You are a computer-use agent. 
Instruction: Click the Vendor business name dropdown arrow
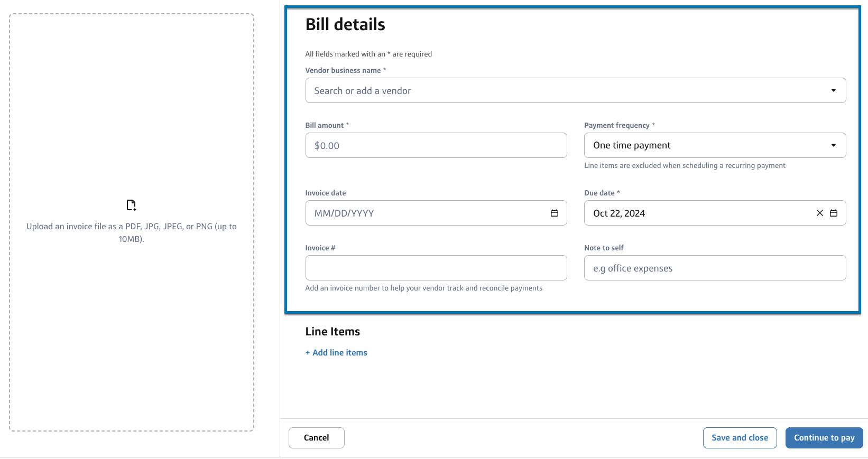click(x=834, y=90)
